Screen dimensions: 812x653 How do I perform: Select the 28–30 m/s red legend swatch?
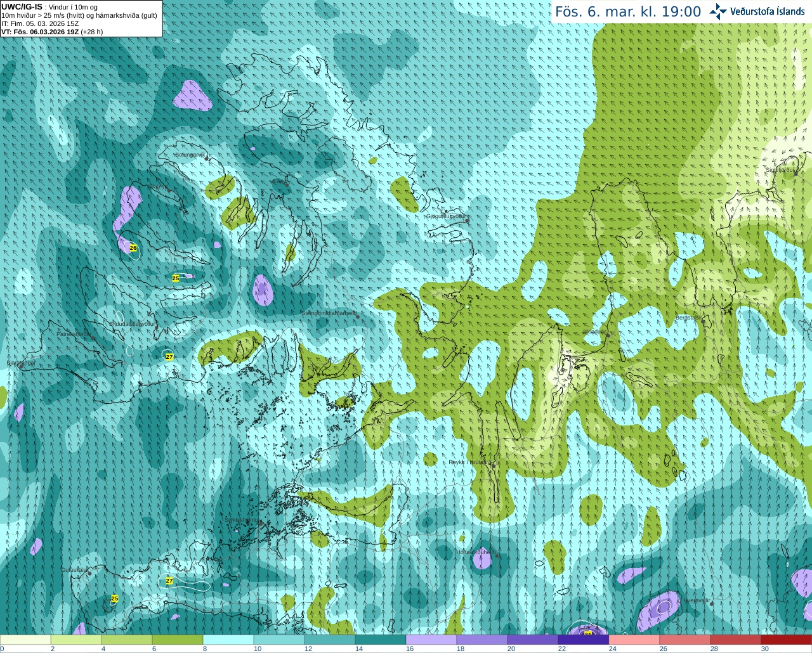736,640
